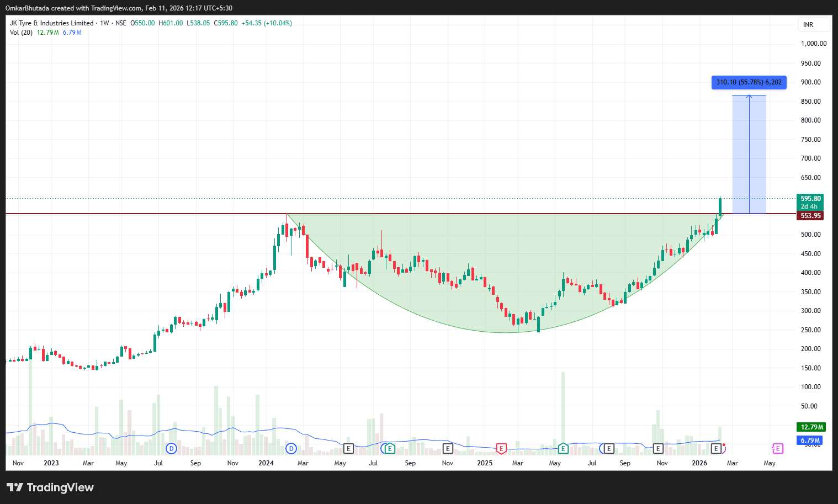The height and width of the screenshot is (504, 838).
Task: Click the 1,000.00 price axis label
Action: tap(814, 44)
